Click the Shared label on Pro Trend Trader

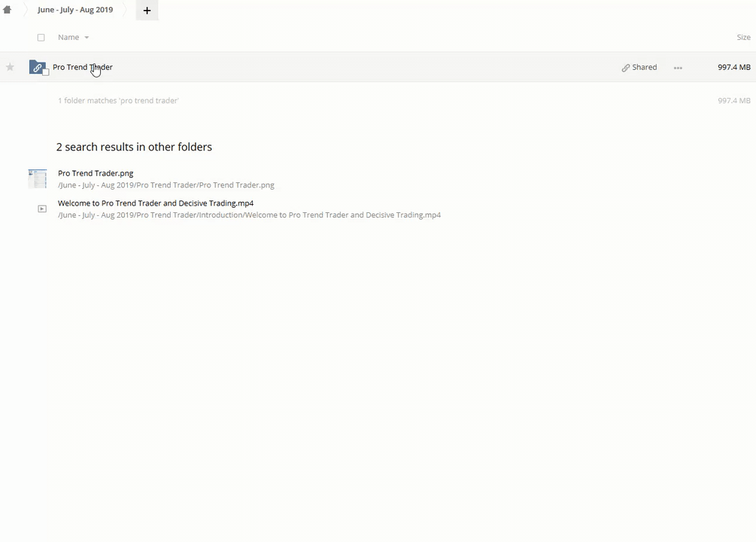(x=644, y=67)
